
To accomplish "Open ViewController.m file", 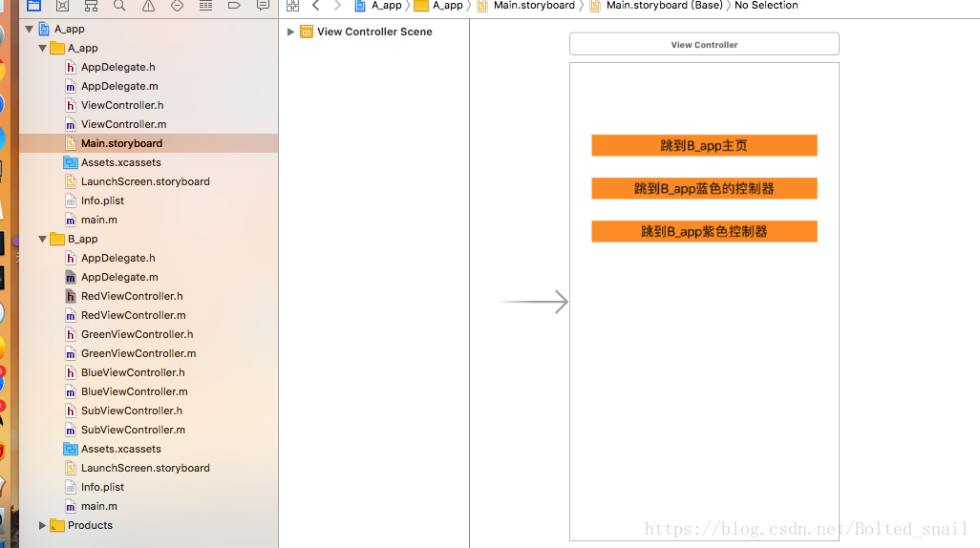I will 124,124.
